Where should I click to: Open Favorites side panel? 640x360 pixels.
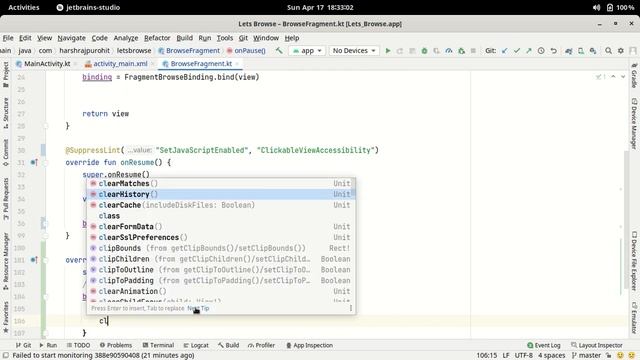click(6, 317)
